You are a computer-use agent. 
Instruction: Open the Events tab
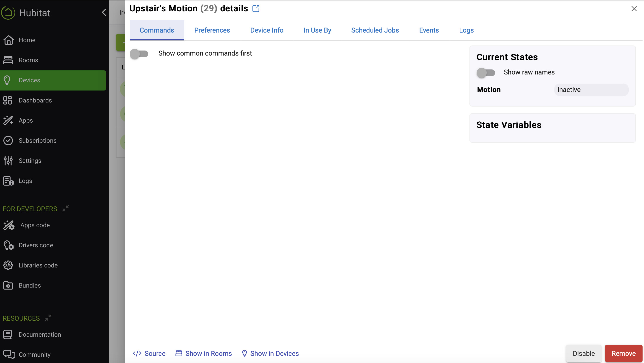[429, 30]
